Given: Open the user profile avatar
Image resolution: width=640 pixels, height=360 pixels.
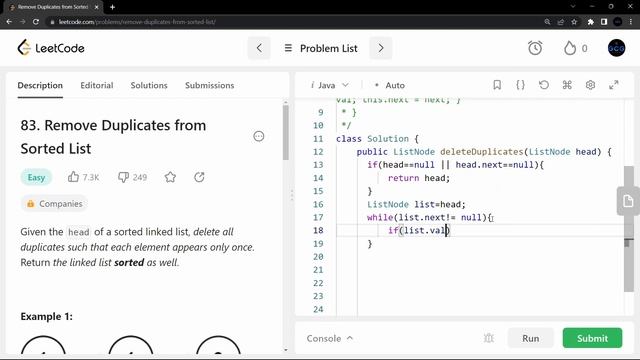Looking at the screenshot, I should coord(616,48).
